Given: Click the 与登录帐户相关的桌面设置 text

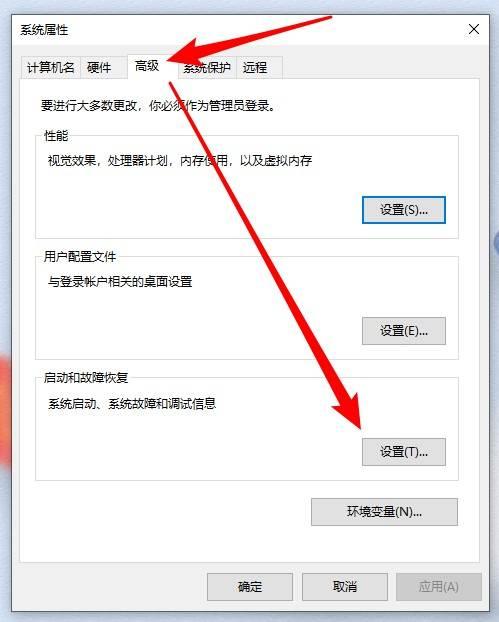Looking at the screenshot, I should [120, 282].
